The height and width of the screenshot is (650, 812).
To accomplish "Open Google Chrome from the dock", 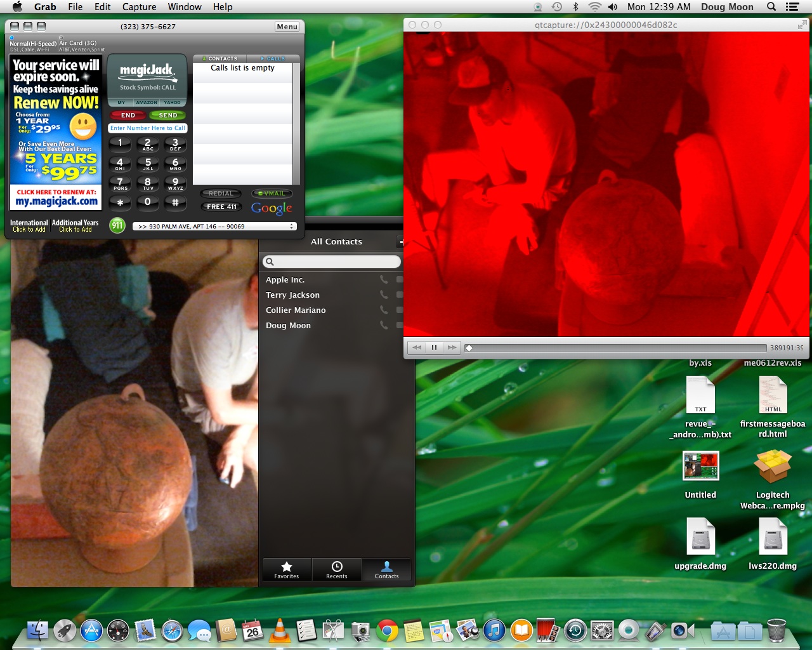I will tap(387, 630).
